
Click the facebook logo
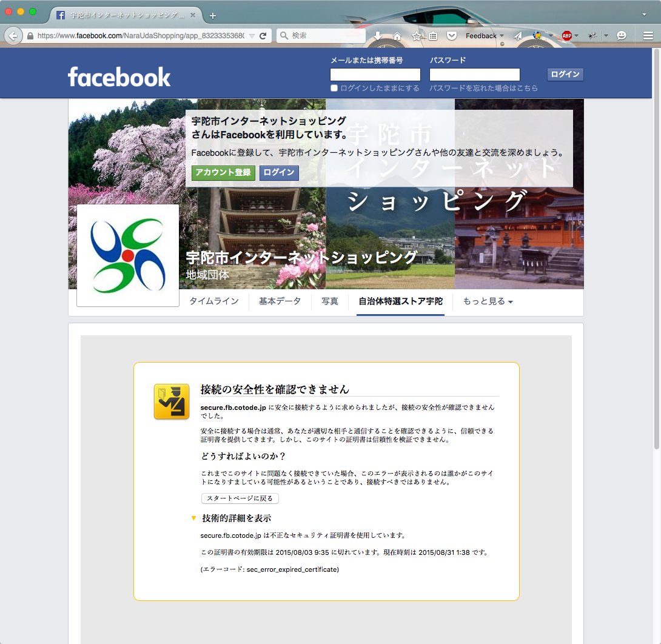coord(119,77)
